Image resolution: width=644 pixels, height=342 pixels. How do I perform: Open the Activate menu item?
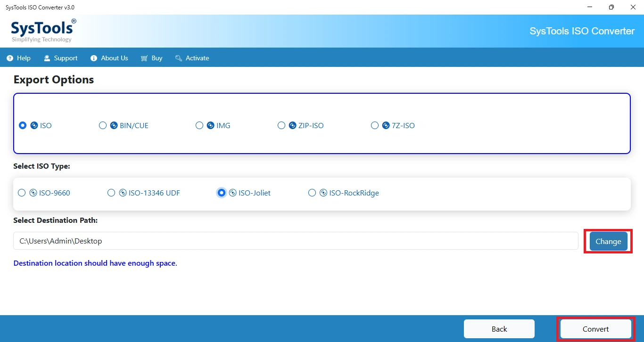(x=192, y=58)
